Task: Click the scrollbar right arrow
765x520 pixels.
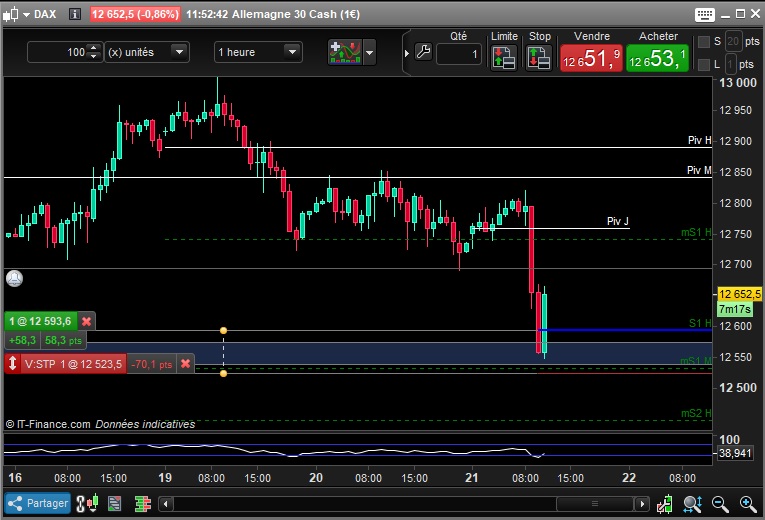Action: click(x=642, y=503)
